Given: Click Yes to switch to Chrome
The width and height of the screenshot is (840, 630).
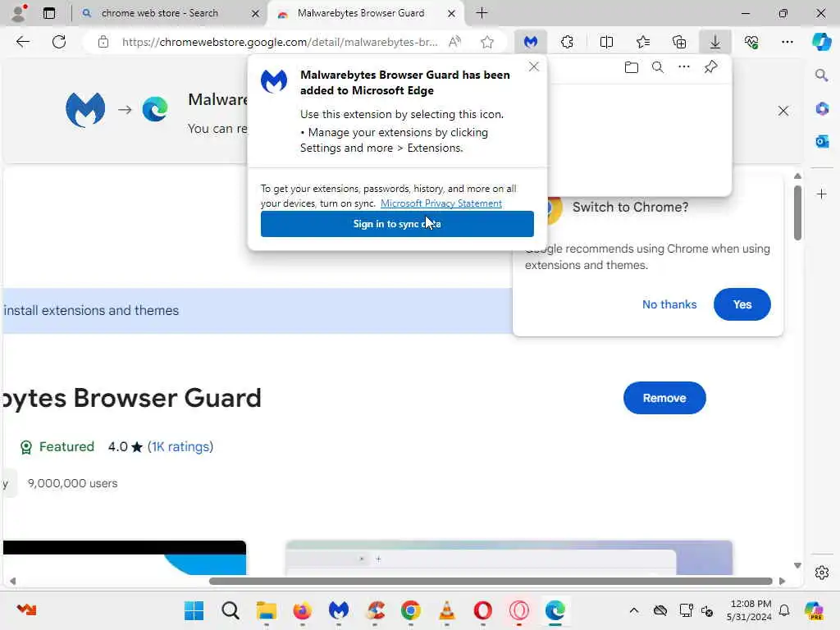Looking at the screenshot, I should point(742,304).
